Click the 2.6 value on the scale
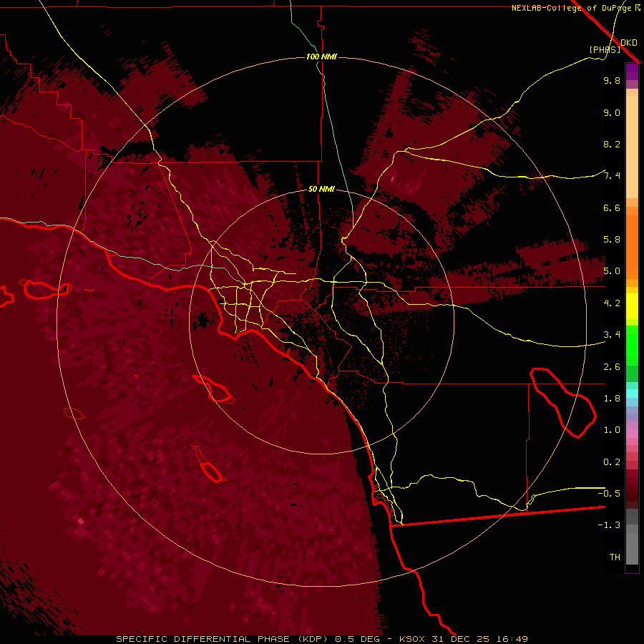644x644 pixels. coord(612,367)
